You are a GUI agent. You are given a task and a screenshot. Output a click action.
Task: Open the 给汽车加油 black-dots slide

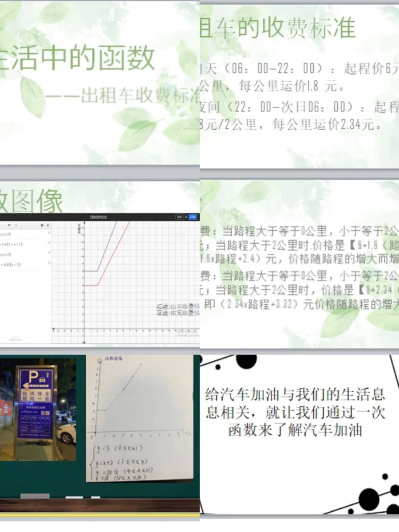300,434
